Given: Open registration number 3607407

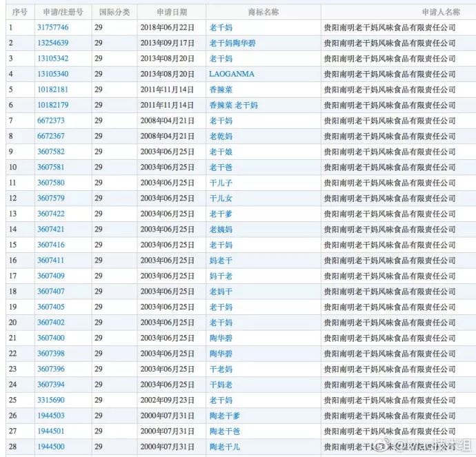Looking at the screenshot, I should [51, 291].
